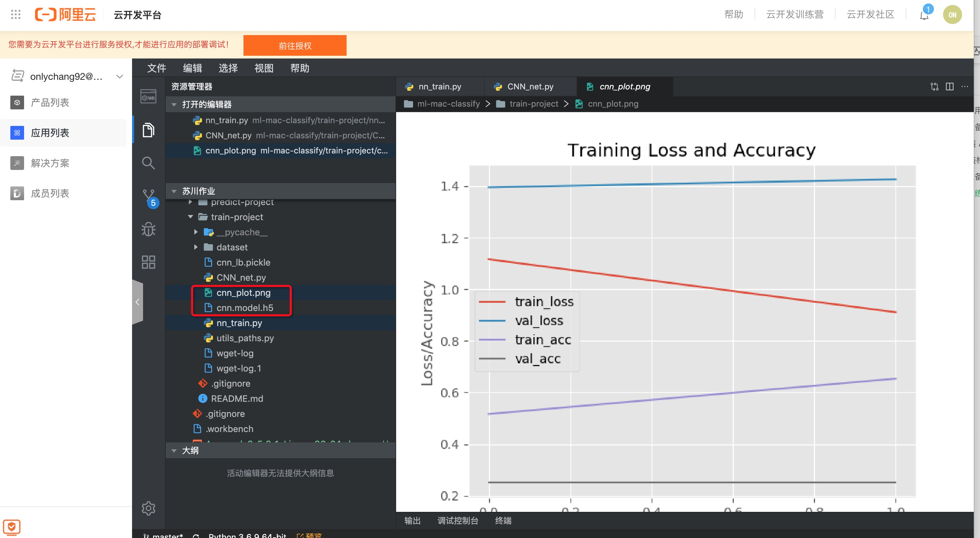This screenshot has width=980, height=538.
Task: Open the Extensions squares icon
Action: tap(148, 262)
